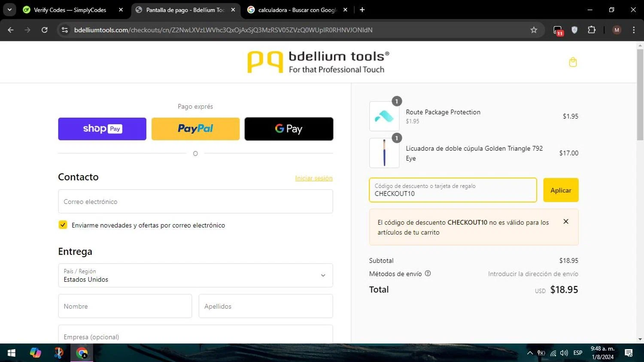
Task: Apply the discount code with Aplicar
Action: click(x=561, y=190)
